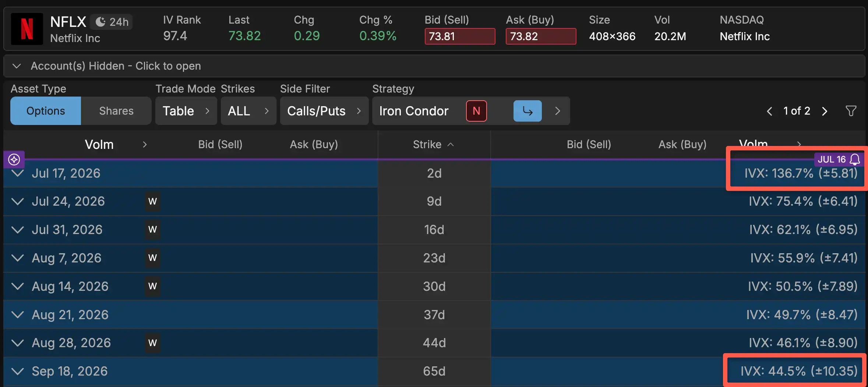This screenshot has height=387, width=868.
Task: Click the IVX: 55.9% (±7.41) value
Action: coord(804,258)
